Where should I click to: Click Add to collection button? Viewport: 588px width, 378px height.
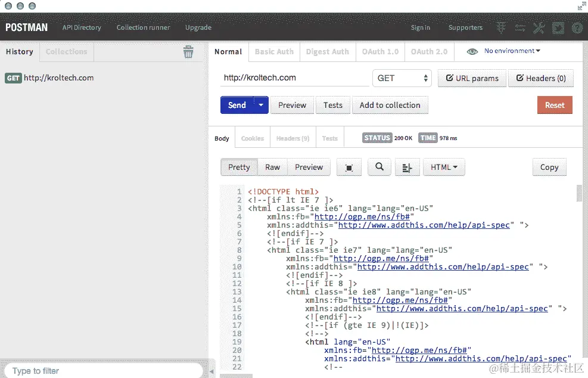[x=390, y=105]
